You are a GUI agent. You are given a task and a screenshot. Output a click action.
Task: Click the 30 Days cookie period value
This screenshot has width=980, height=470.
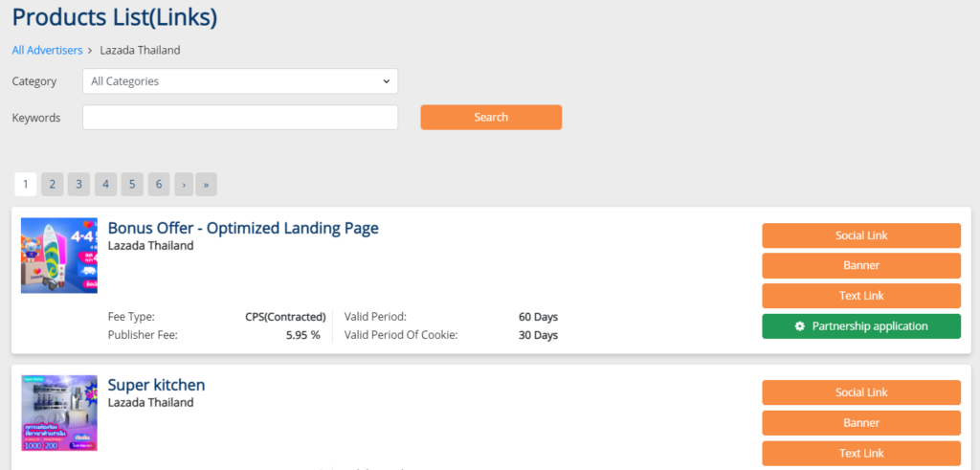coord(538,335)
